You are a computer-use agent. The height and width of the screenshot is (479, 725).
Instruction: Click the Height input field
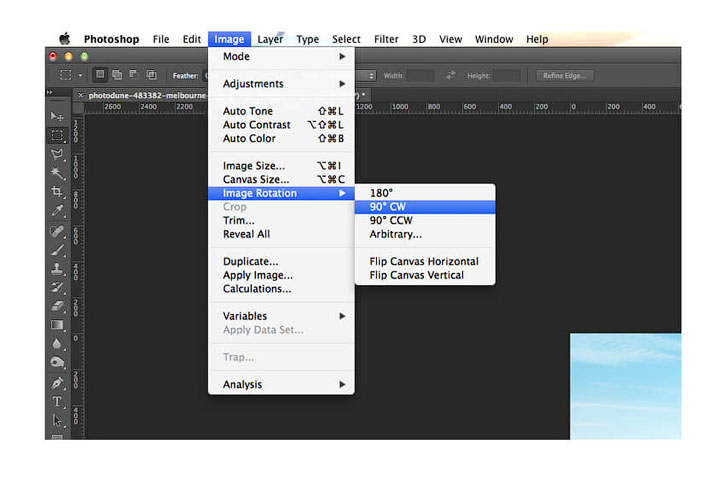tap(506, 75)
